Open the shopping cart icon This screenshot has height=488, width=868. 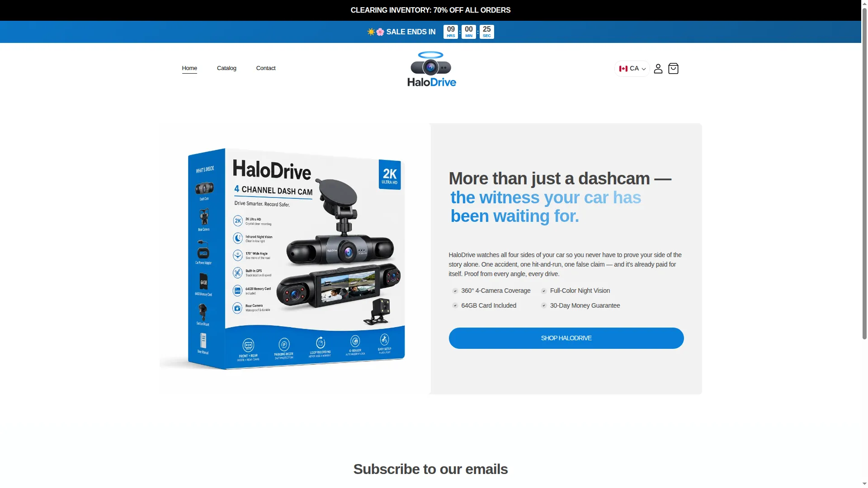(x=673, y=69)
